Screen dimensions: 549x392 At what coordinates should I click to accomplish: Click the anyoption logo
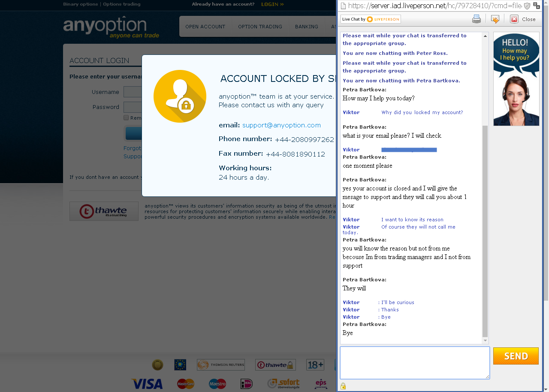[x=111, y=28]
